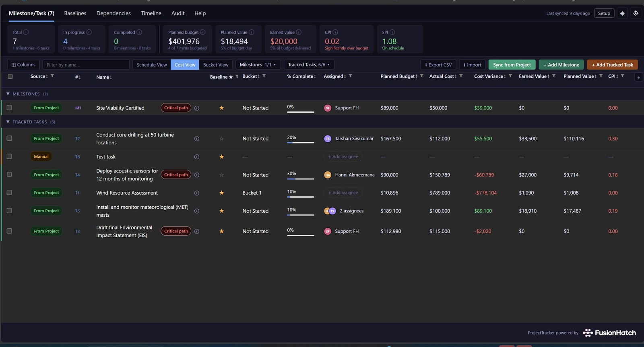Toggle baseline star for Conduct core drilling task
This screenshot has height=347, width=644.
pyautogui.click(x=221, y=138)
